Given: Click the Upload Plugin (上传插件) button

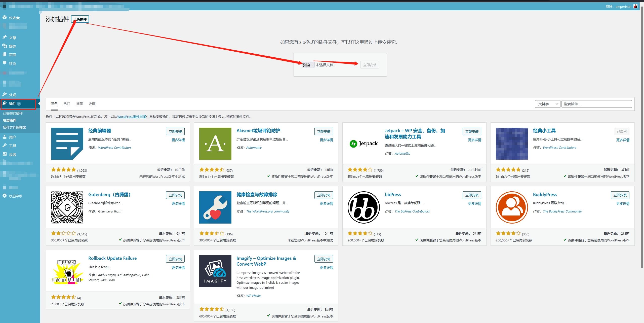Looking at the screenshot, I should point(80,19).
